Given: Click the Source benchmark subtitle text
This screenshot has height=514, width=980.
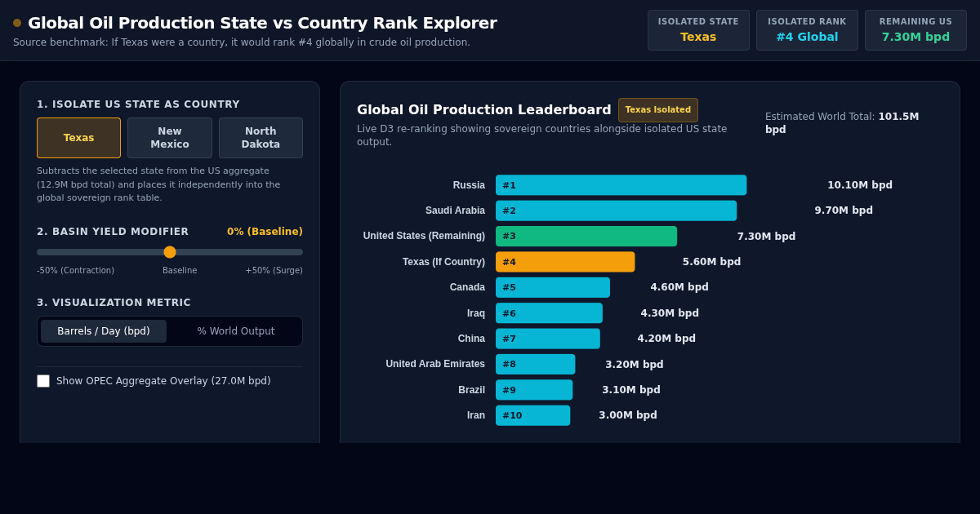Looking at the screenshot, I should click(242, 42).
